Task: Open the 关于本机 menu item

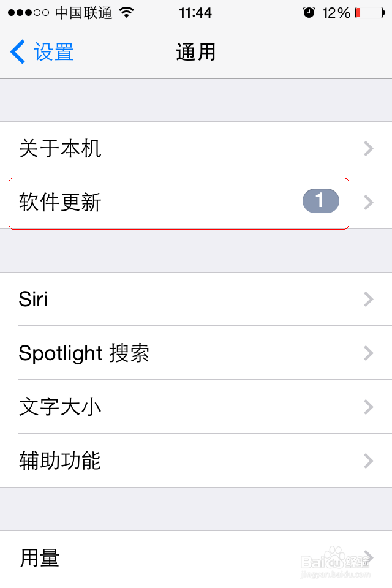Action: tap(60, 148)
